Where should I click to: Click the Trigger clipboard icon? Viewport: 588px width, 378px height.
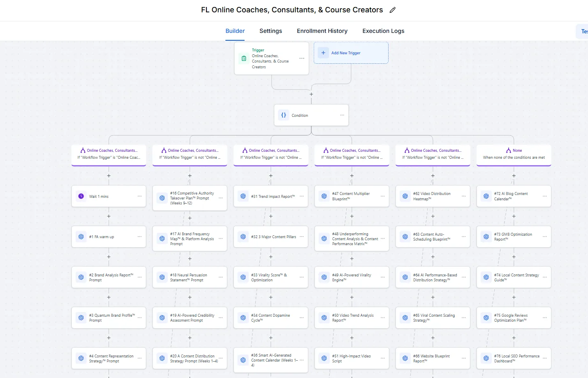click(244, 58)
